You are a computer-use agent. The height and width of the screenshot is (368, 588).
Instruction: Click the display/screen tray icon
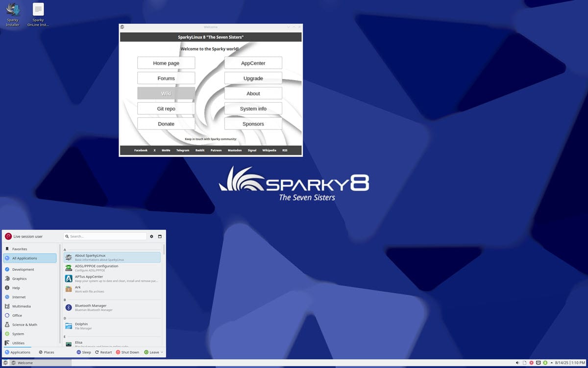point(538,363)
